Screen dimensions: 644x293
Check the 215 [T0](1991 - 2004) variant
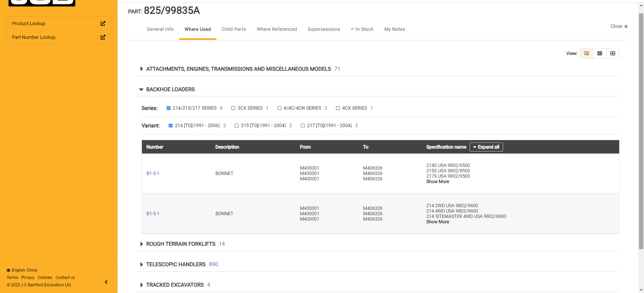point(236,125)
